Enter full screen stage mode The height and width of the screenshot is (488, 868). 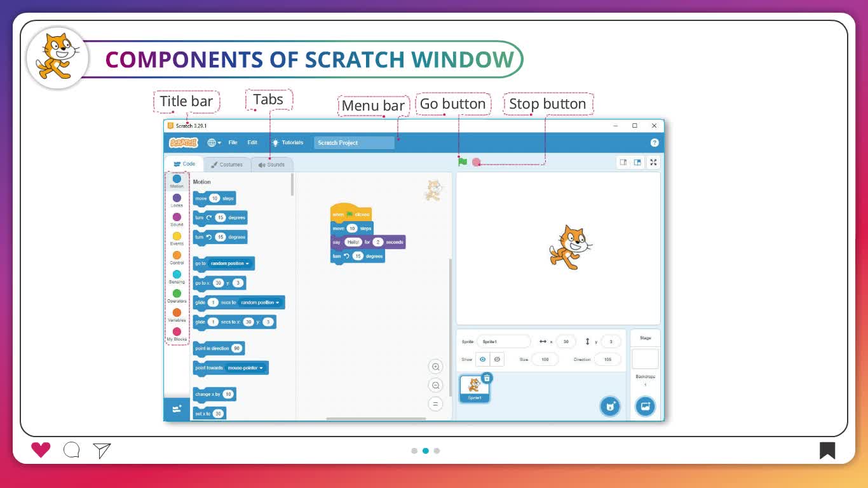(653, 163)
